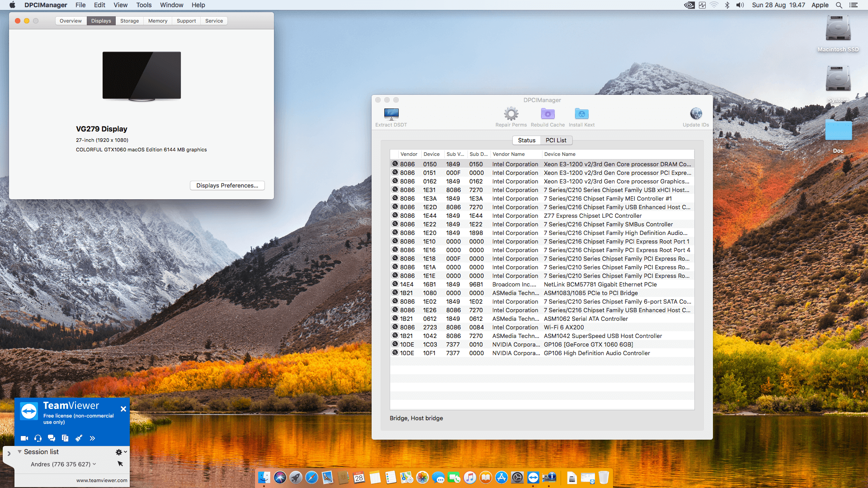Click the Update IDs globe icon
Screen dimensions: 868x488
(696, 114)
